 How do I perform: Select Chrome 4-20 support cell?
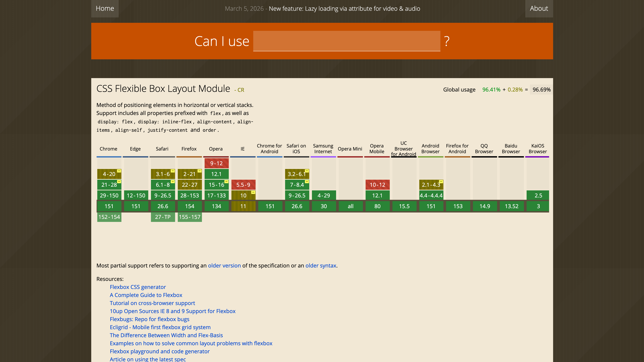point(109,174)
